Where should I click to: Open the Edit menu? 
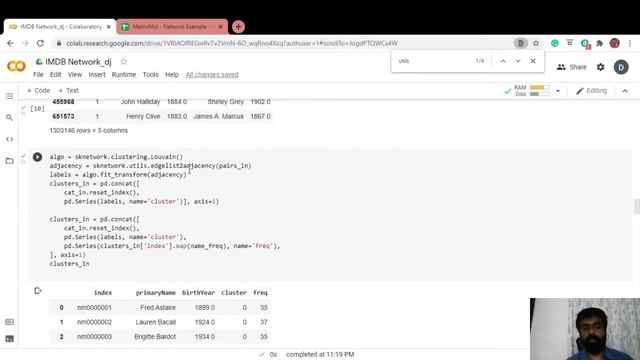click(56, 75)
